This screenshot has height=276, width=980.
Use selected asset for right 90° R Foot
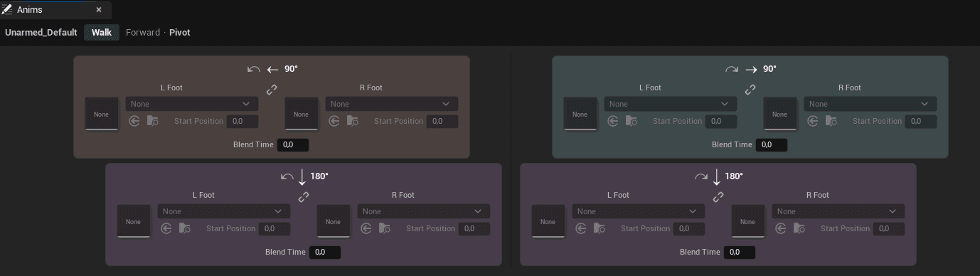click(x=813, y=121)
